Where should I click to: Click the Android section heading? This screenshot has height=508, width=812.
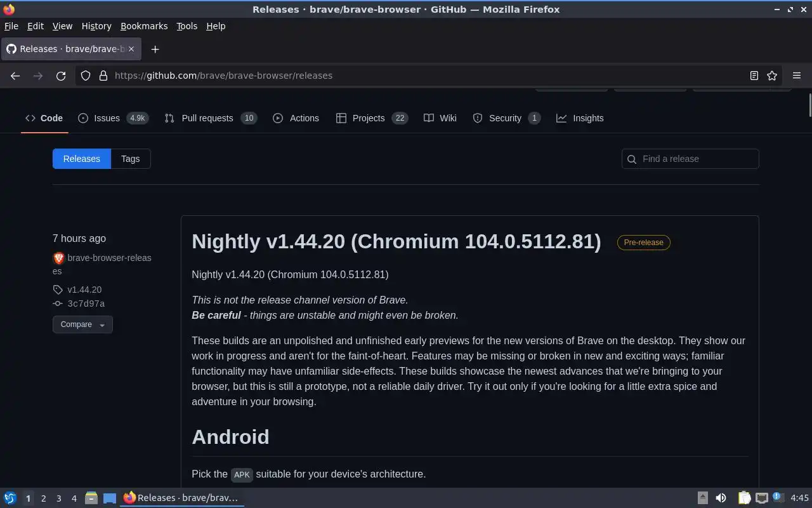[230, 437]
